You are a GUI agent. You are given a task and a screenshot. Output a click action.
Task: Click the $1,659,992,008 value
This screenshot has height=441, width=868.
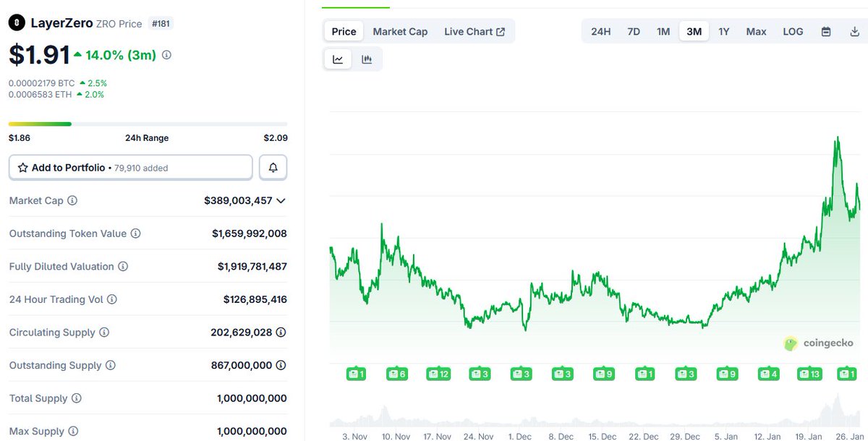pyautogui.click(x=250, y=234)
